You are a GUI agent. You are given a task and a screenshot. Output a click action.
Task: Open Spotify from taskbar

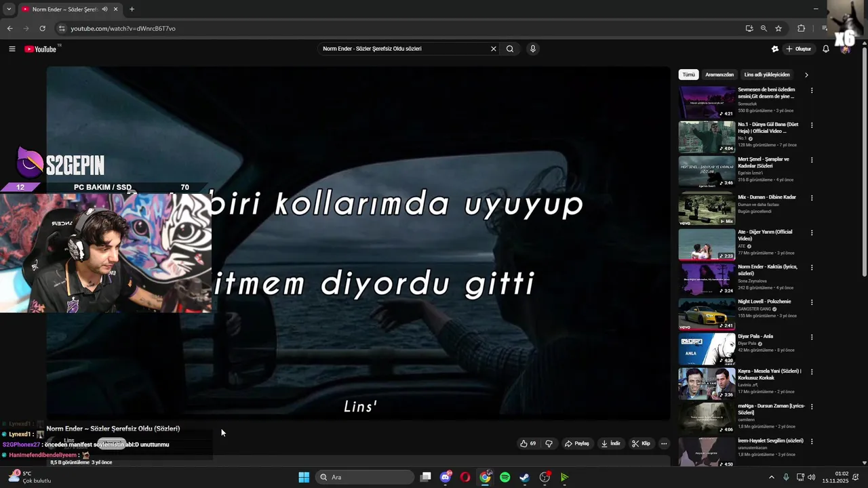(x=505, y=477)
